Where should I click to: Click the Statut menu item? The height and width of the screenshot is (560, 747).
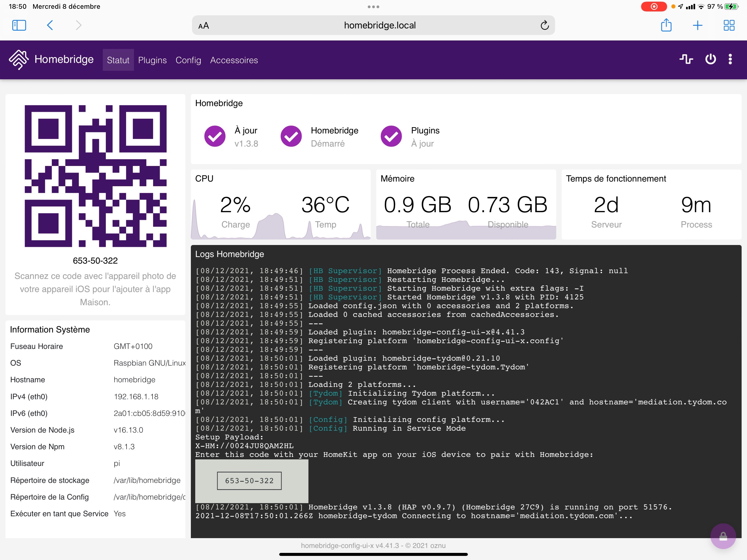[x=118, y=60]
